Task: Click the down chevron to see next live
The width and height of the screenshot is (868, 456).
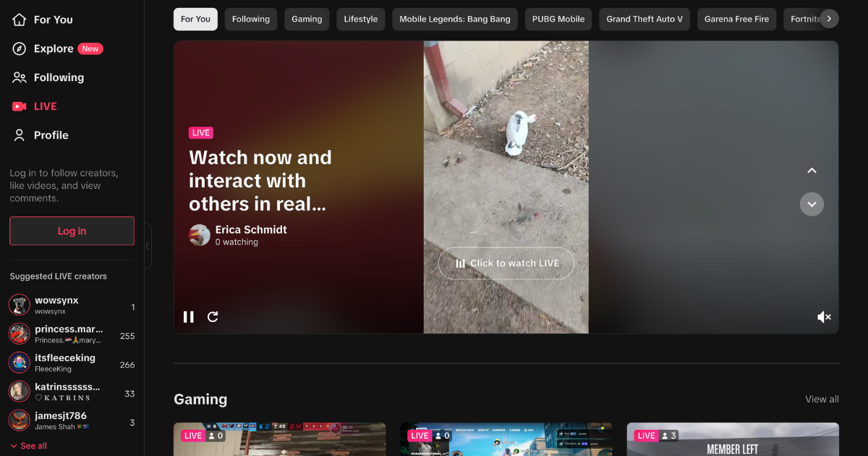Action: 812,204
